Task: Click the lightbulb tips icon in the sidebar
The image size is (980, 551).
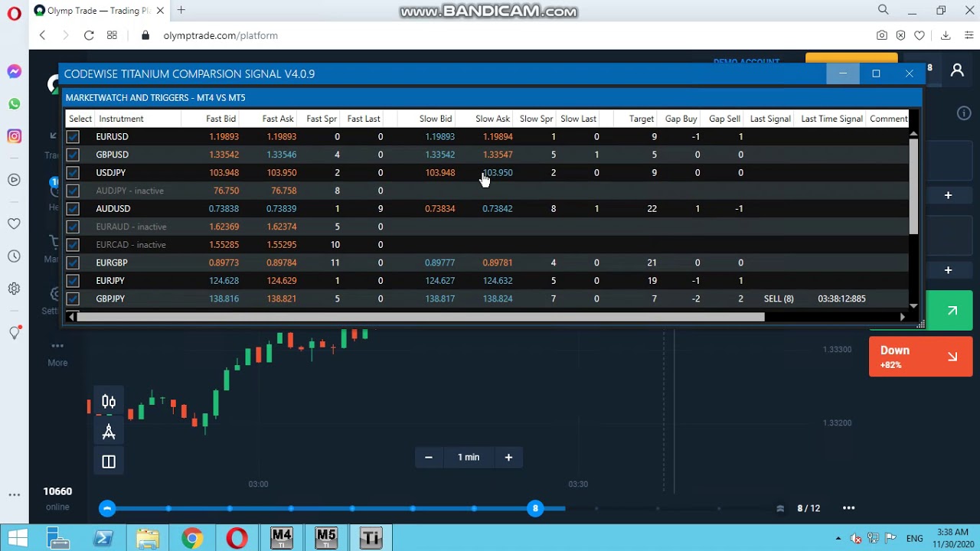Action: point(14,332)
